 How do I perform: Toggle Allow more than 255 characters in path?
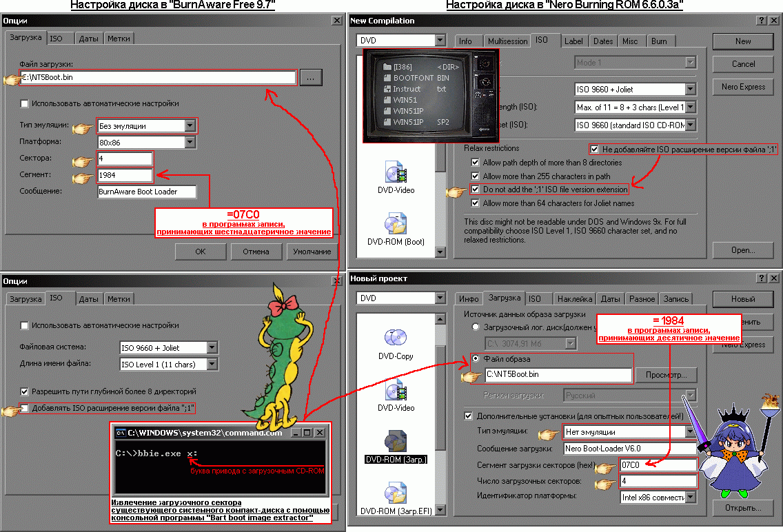click(475, 176)
